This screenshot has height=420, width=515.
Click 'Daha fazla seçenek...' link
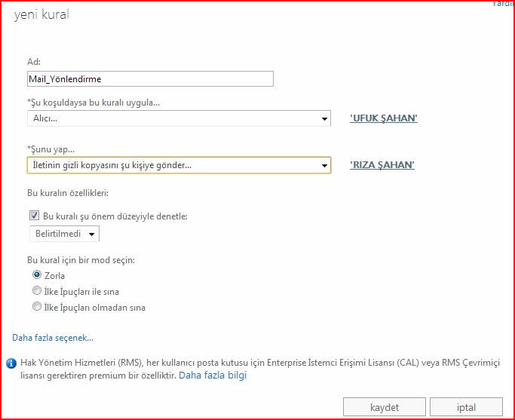point(53,338)
